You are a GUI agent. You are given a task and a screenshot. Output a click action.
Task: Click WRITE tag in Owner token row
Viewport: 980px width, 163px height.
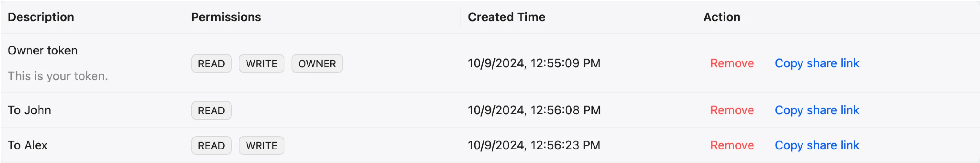[261, 63]
